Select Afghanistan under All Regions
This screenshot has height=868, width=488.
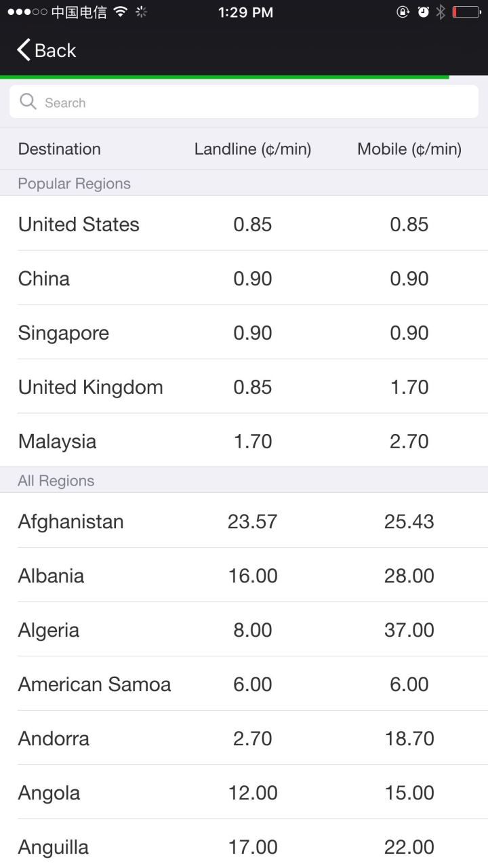(x=244, y=521)
